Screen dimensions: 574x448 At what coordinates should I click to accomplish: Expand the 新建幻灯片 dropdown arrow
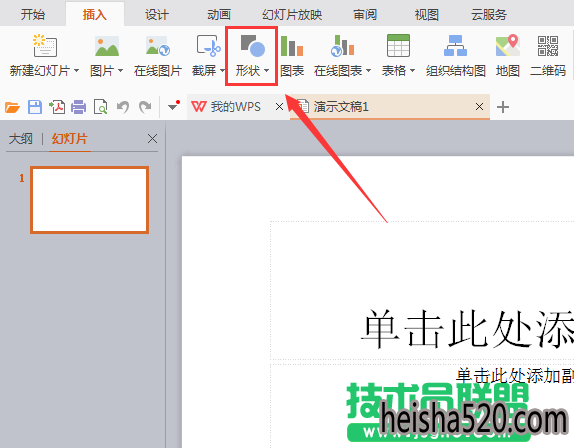[76, 70]
